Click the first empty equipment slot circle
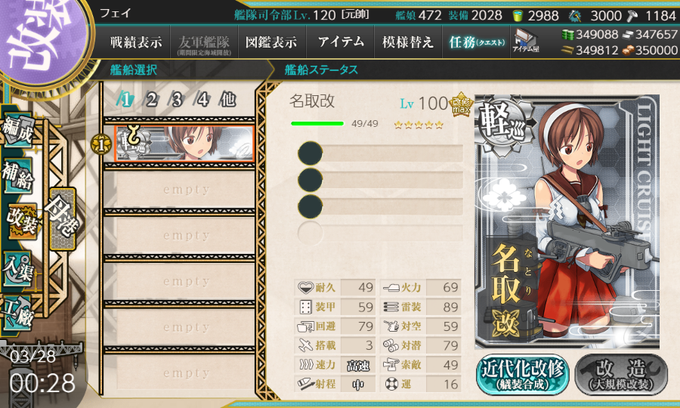Image resolution: width=680 pixels, height=408 pixels. click(310, 153)
